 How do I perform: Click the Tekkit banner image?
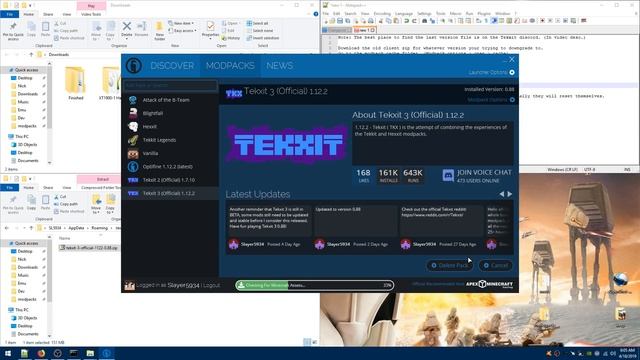point(287,144)
